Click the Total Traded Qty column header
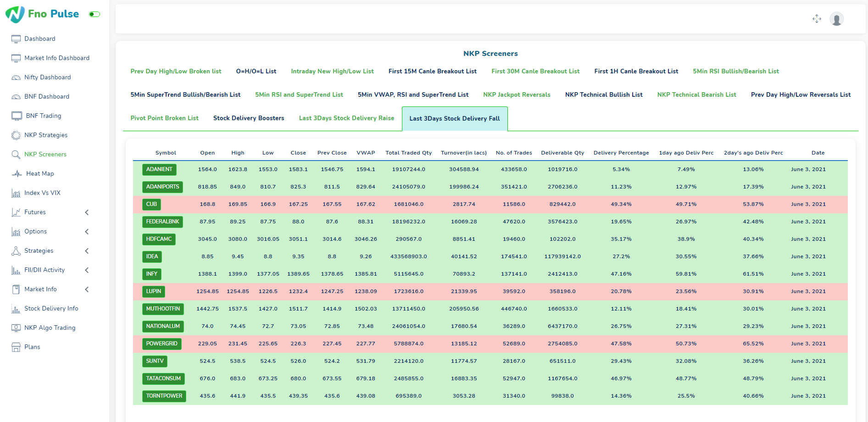The image size is (868, 422). 408,153
